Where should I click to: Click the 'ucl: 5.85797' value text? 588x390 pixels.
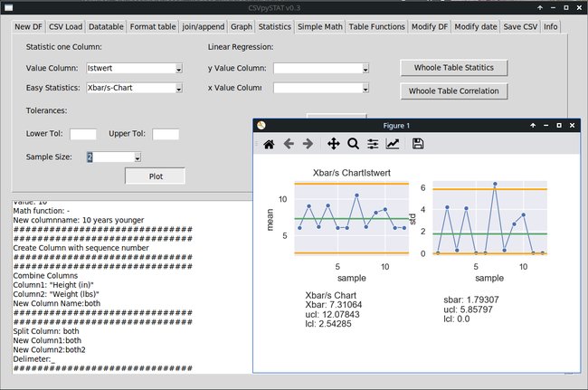pyautogui.click(x=468, y=309)
